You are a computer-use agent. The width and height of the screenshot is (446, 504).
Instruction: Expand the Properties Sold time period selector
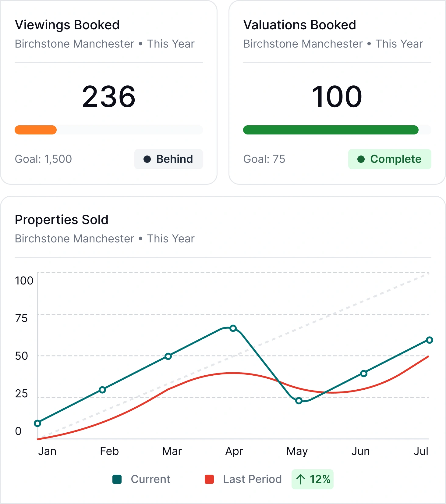(x=169, y=238)
